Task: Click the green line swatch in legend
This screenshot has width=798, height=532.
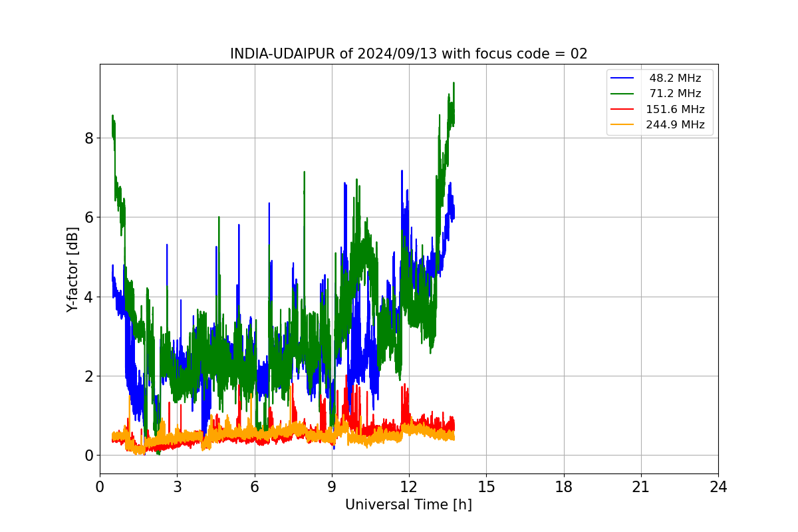Action: [622, 94]
